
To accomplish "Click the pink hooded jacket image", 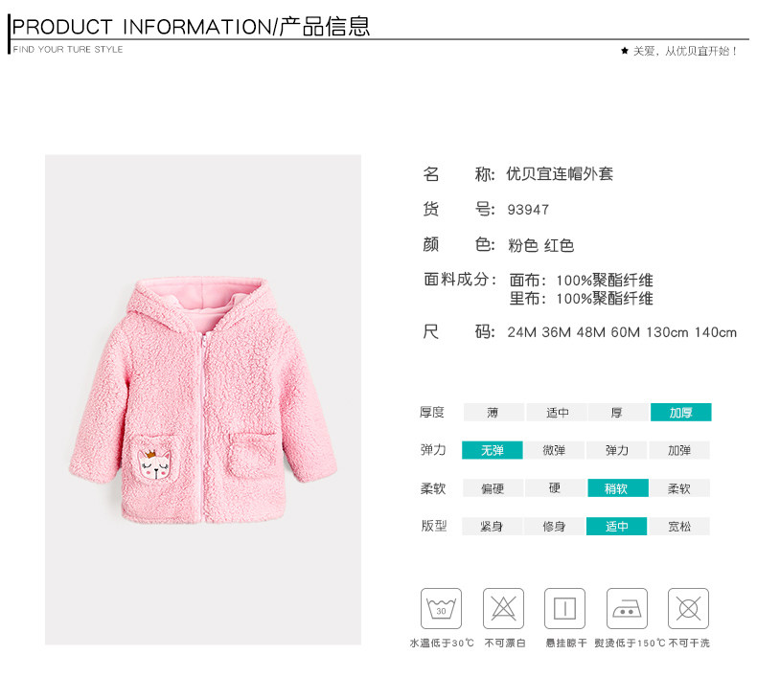I will pyautogui.click(x=203, y=400).
